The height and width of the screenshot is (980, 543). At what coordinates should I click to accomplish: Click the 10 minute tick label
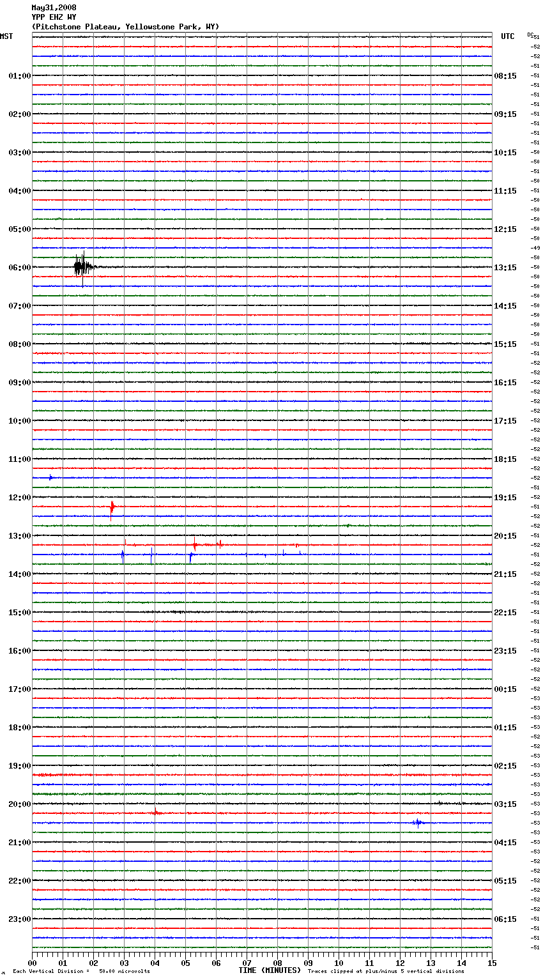339,963
